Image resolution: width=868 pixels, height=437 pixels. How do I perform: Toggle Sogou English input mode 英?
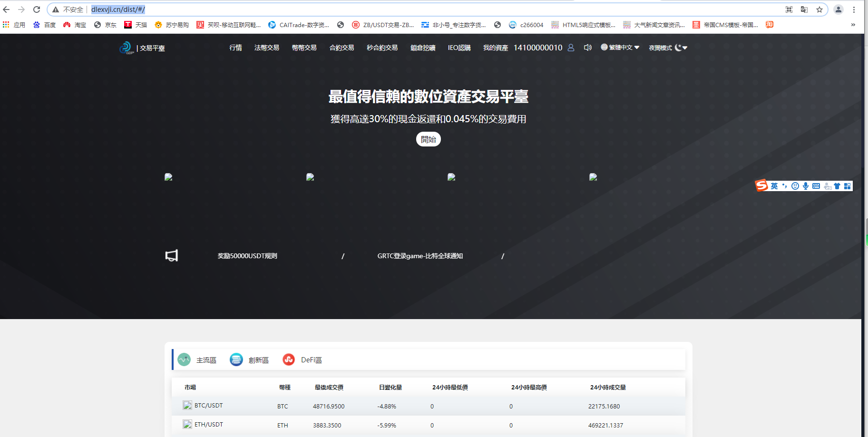[774, 186]
